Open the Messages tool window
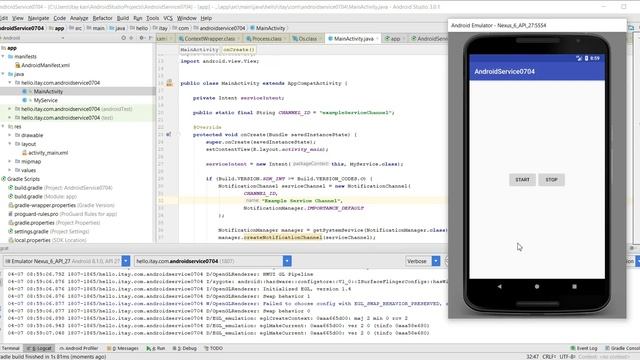This screenshot has height=360, width=640. 122,348
